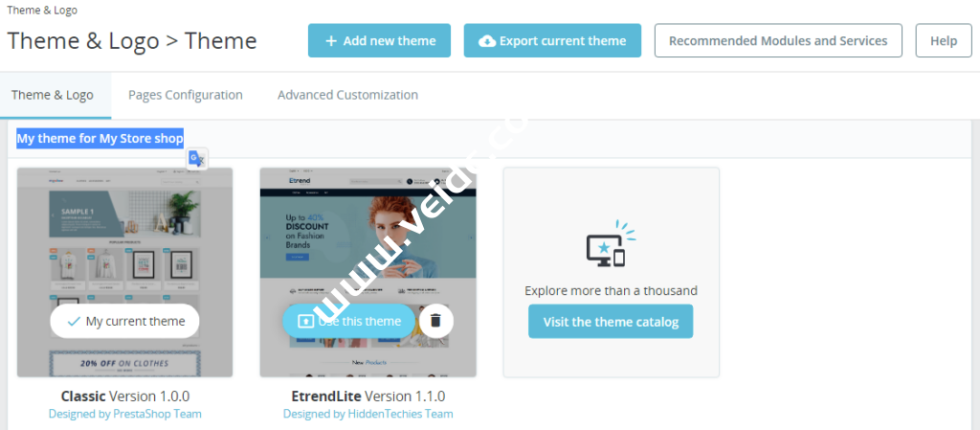The height and width of the screenshot is (430, 980).
Task: Click Explore more than a thousand text
Action: [x=612, y=290]
